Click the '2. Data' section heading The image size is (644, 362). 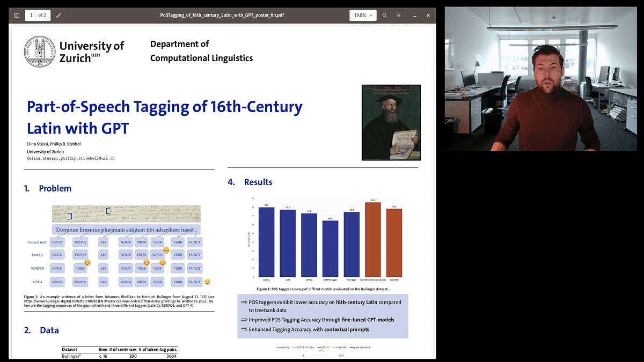pos(41,330)
